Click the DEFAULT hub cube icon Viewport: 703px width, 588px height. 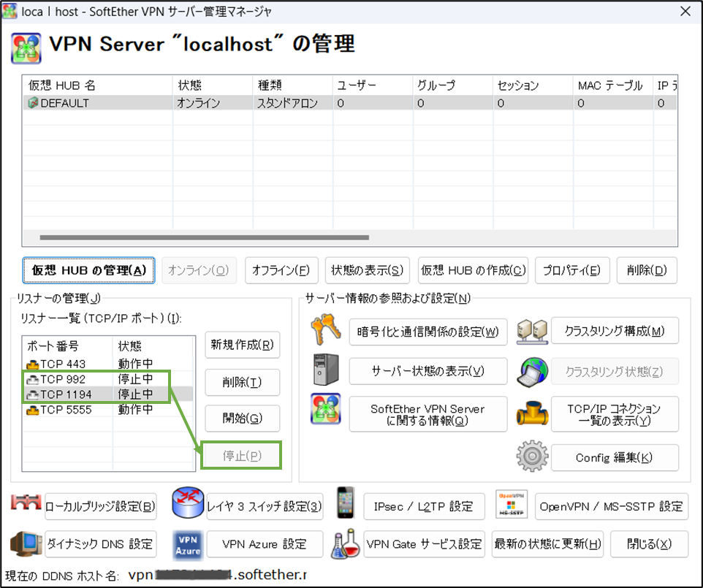click(x=33, y=103)
